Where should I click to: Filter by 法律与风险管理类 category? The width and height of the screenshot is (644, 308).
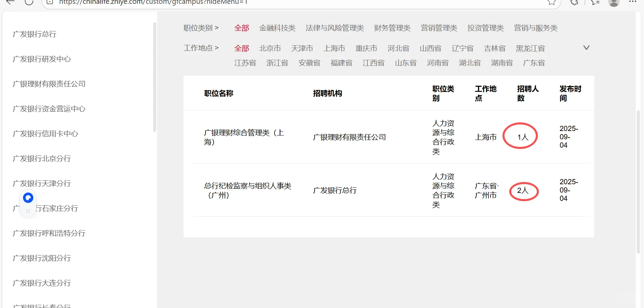335,28
